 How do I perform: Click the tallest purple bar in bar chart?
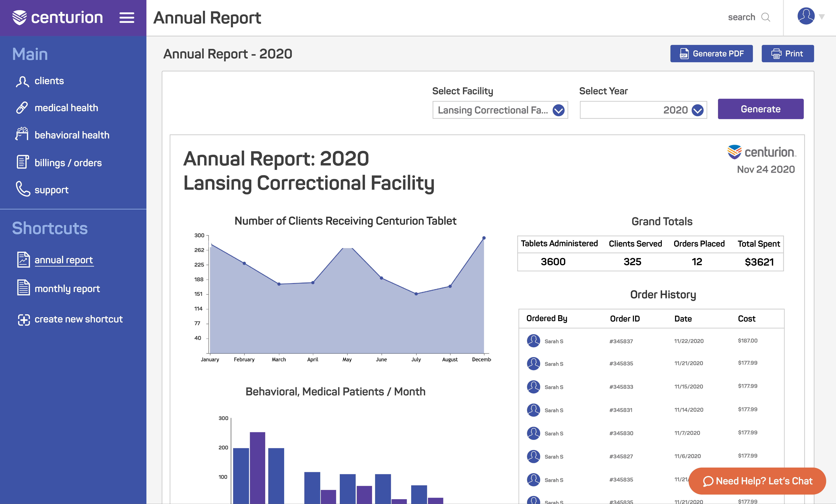click(258, 468)
